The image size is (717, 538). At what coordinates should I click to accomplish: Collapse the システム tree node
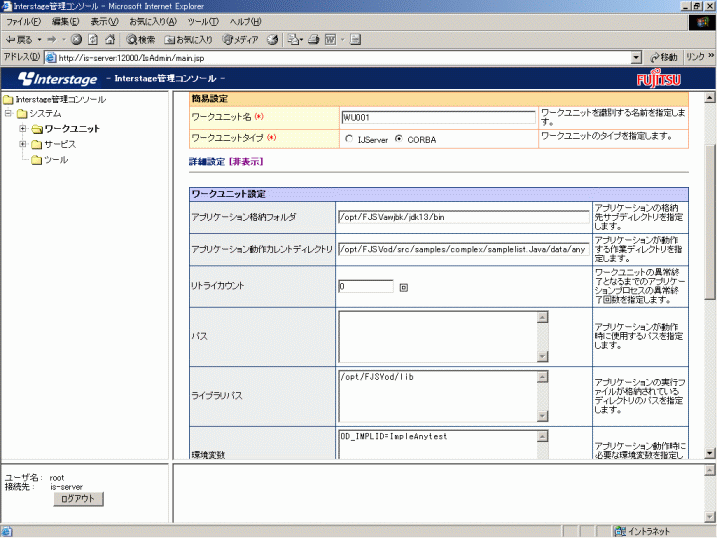tap(8, 113)
